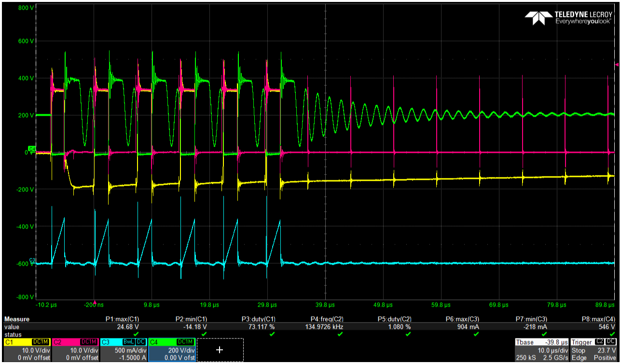Click the 10.0 µs/div timebase setting

tap(554, 350)
